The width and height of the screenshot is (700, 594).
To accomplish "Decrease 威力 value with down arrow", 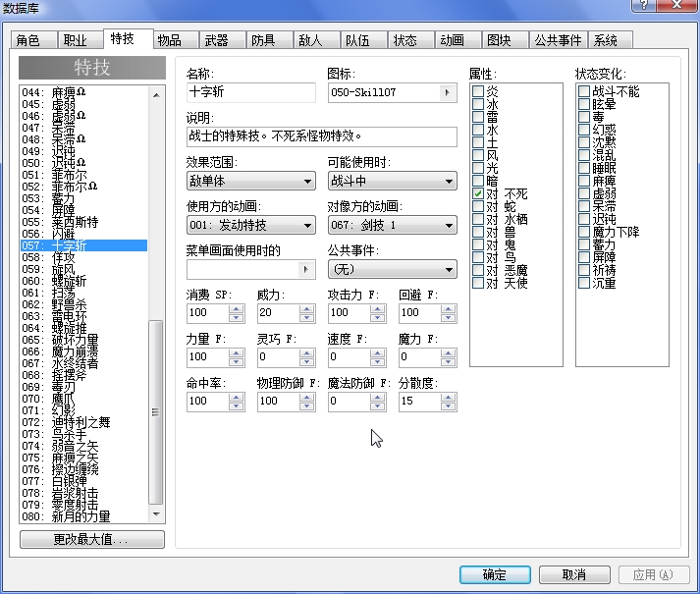I will [306, 317].
